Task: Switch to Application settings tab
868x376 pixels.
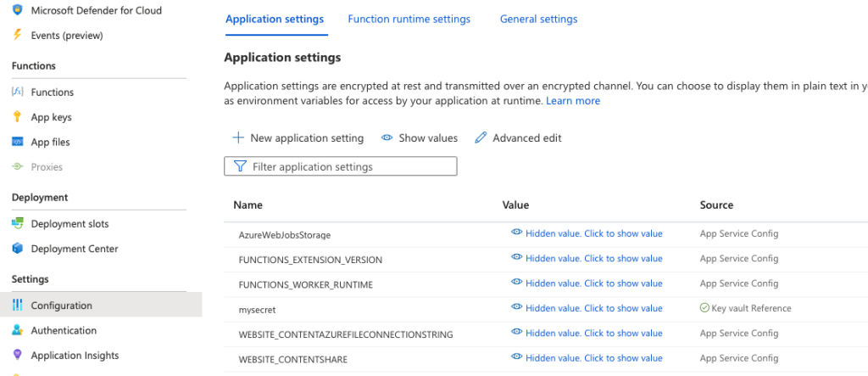Action: tap(275, 19)
